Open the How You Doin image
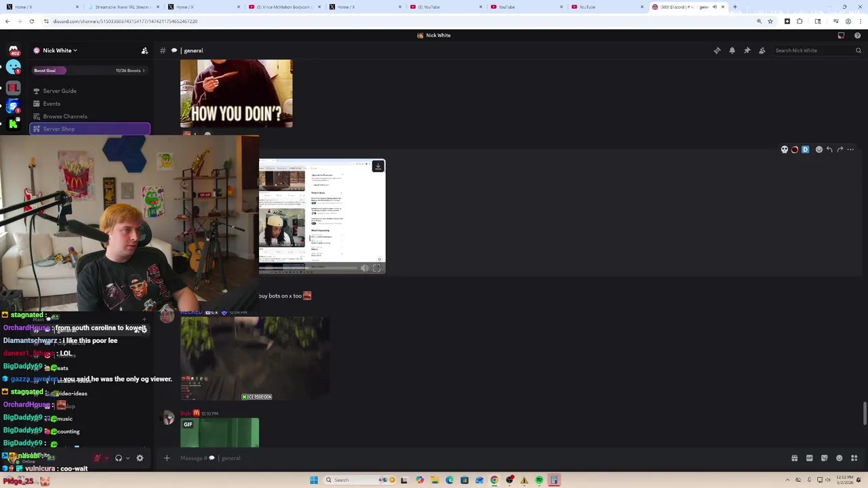Image resolution: width=868 pixels, height=488 pixels. pyautogui.click(x=237, y=94)
